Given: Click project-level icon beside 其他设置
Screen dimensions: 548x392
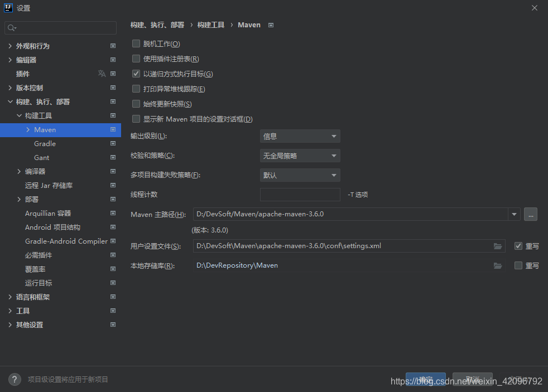Looking at the screenshot, I should click(113, 325).
